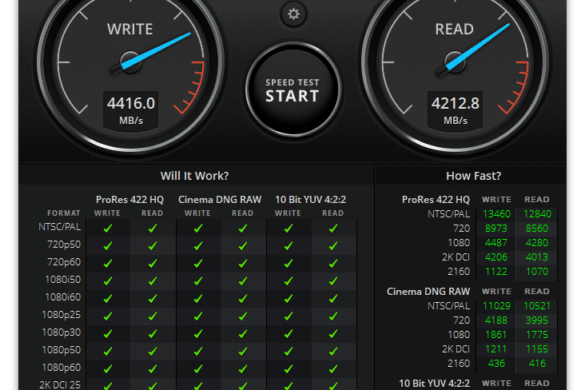Image resolution: width=585 pixels, height=390 pixels.
Task: Click 1080p60 10 Bit YUV write checkmark
Action: click(x=288, y=369)
